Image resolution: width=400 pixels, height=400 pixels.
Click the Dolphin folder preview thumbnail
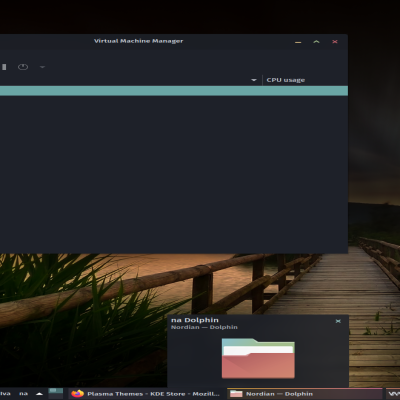point(258,358)
